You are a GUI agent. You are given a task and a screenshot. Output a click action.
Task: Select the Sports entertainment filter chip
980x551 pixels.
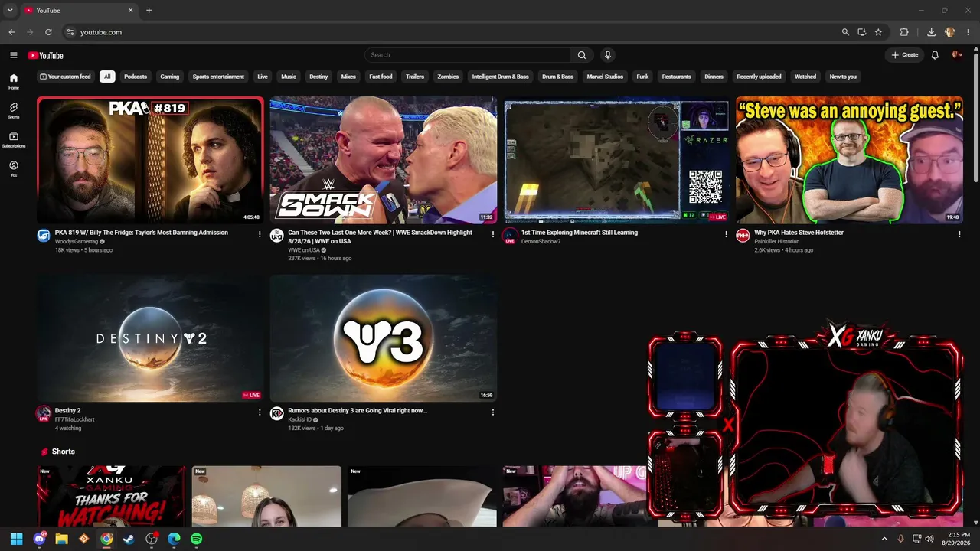point(218,77)
